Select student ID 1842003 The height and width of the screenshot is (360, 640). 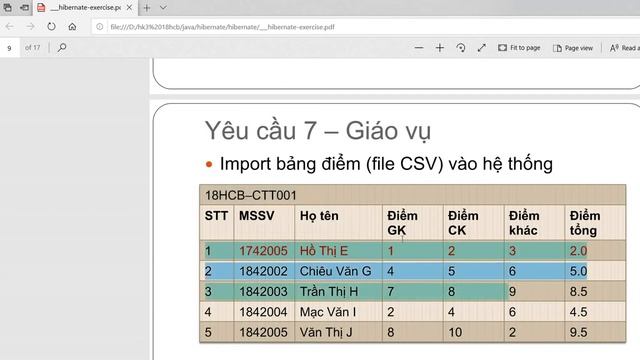(x=263, y=291)
